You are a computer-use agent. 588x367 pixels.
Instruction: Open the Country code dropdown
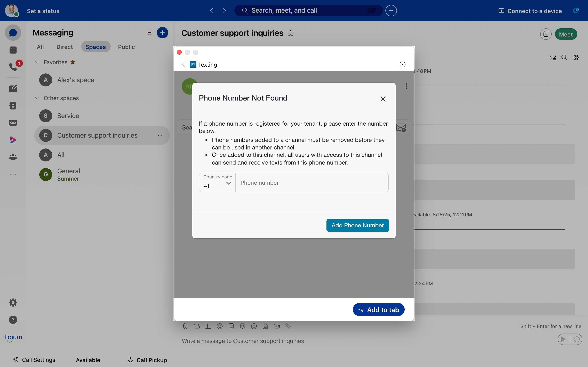pos(217,183)
